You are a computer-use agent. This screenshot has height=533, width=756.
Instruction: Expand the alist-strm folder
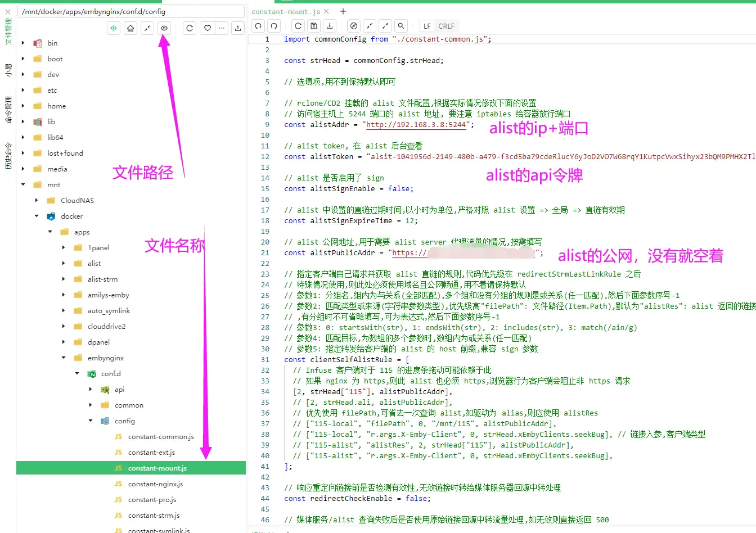[x=62, y=279]
